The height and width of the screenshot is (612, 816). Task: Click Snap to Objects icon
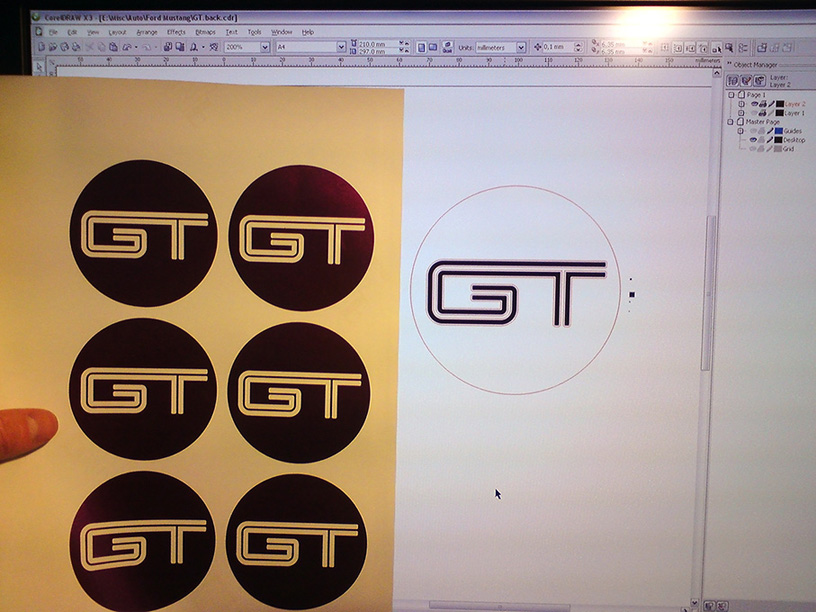point(691,47)
